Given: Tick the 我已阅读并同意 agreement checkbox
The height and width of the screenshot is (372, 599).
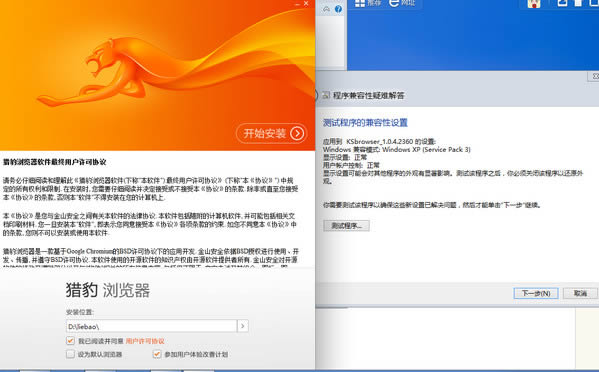Looking at the screenshot, I should [x=70, y=341].
